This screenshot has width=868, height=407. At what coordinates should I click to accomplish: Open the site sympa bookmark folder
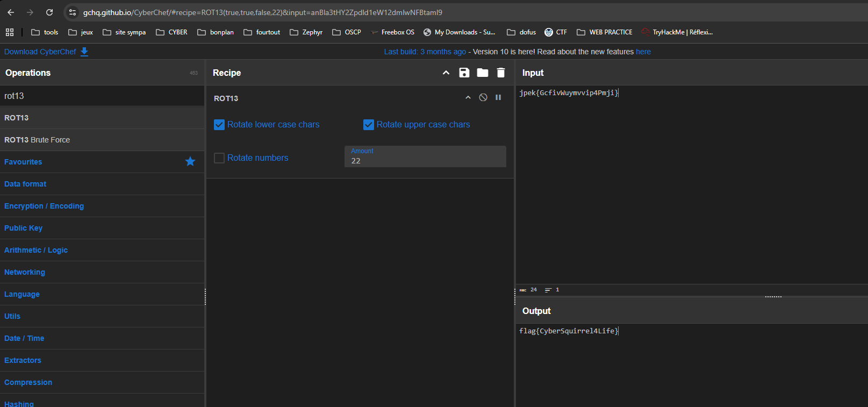(x=124, y=32)
